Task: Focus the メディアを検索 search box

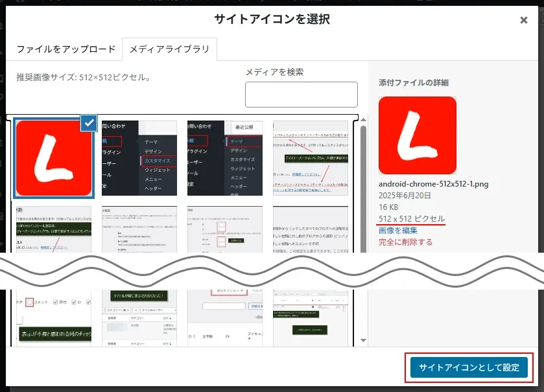Action: pos(301,95)
